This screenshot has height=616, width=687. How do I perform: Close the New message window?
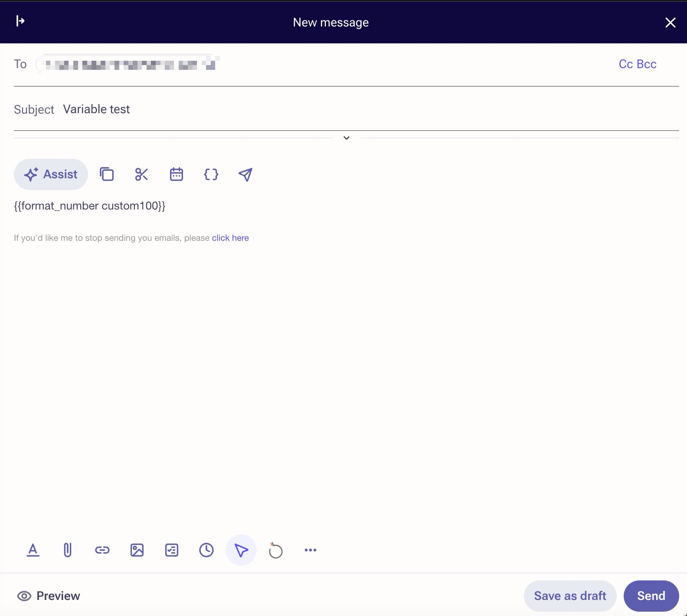(671, 23)
